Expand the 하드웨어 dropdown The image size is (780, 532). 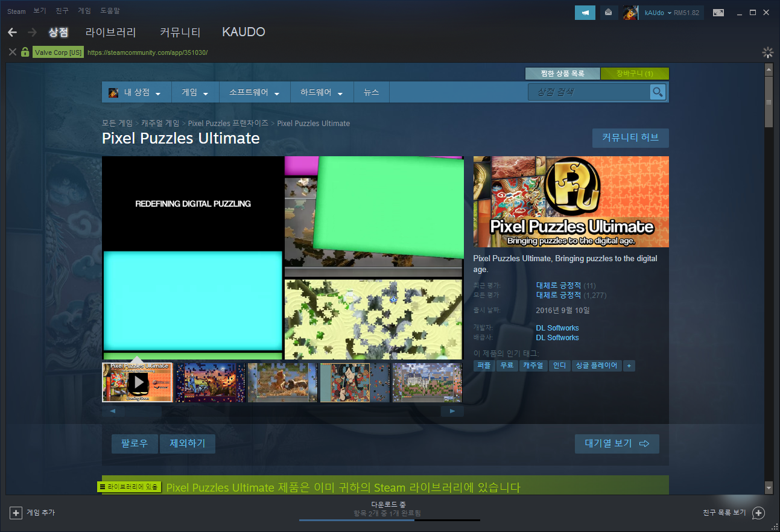[x=322, y=93]
